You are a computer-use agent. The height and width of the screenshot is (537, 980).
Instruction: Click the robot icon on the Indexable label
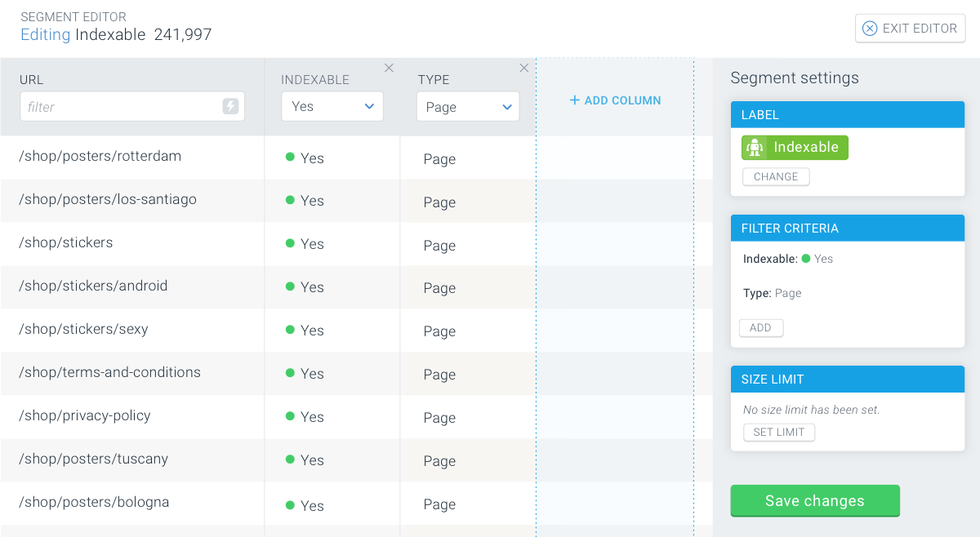pos(755,147)
